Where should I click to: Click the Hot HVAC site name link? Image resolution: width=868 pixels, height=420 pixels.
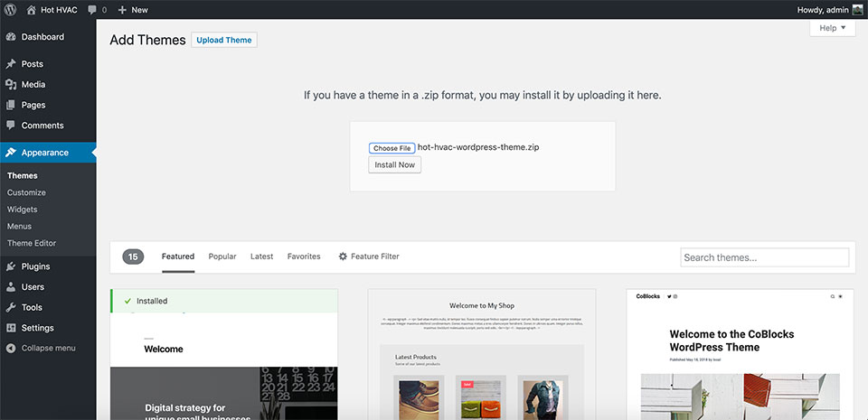point(60,10)
